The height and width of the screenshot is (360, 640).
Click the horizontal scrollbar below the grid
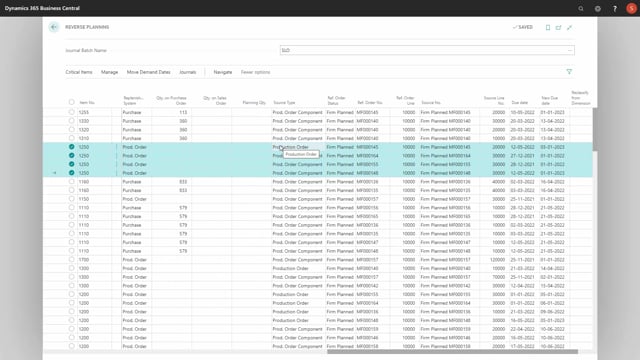[x=452, y=351]
